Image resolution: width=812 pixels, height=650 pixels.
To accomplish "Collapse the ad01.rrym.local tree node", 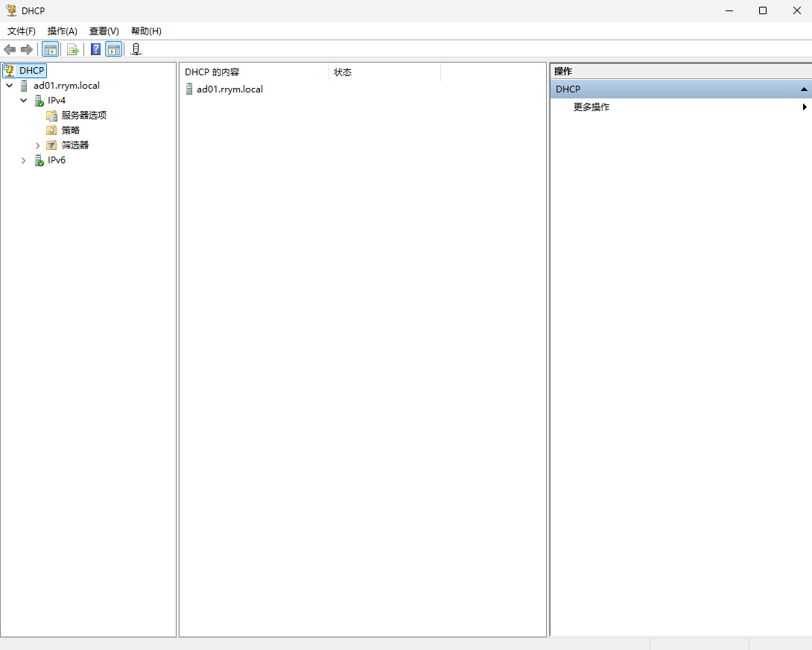I will (x=9, y=86).
